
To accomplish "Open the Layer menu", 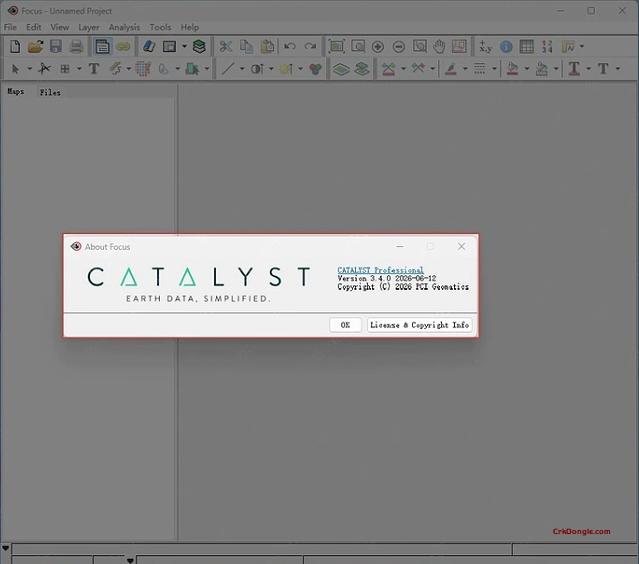I will tap(88, 27).
